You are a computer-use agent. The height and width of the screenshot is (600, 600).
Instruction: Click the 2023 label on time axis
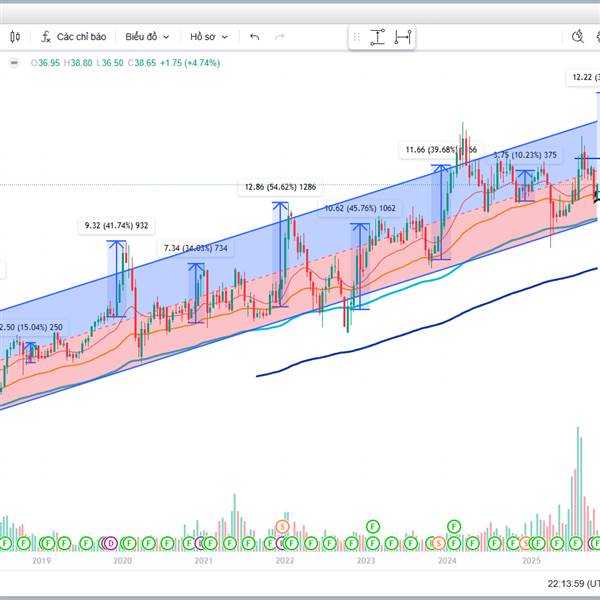[366, 561]
